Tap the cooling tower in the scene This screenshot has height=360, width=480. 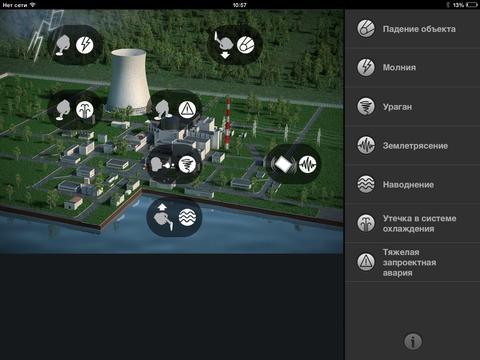128,82
